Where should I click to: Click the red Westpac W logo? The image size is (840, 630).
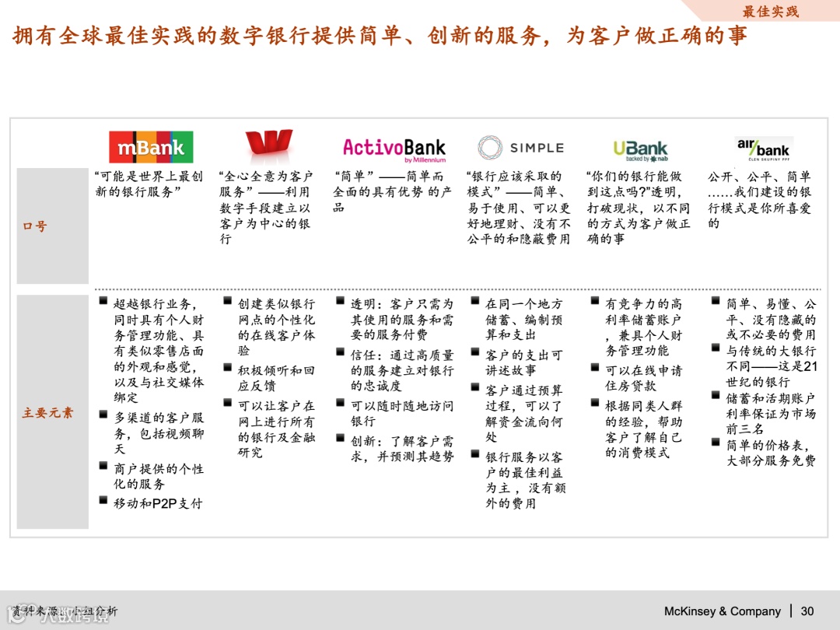[x=268, y=144]
